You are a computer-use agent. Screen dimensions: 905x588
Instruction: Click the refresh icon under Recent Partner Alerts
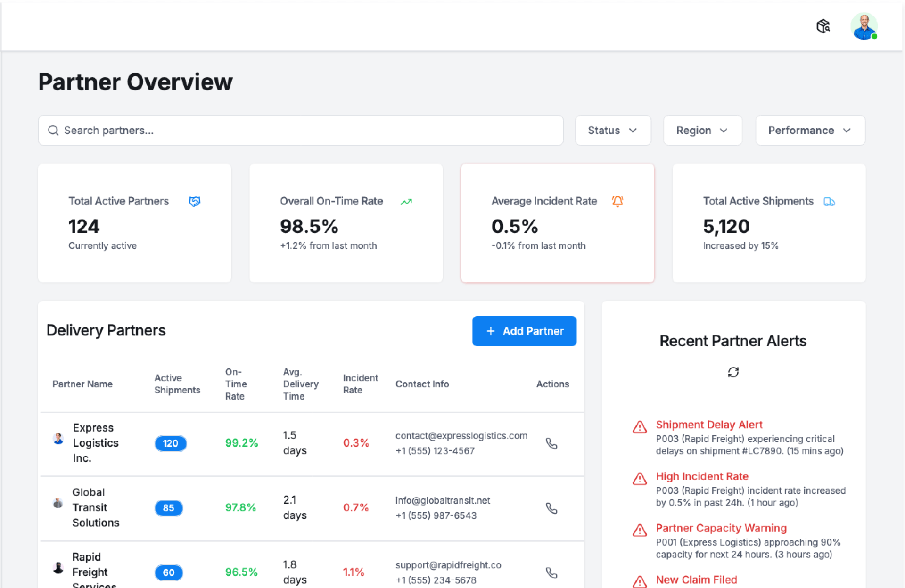(x=733, y=372)
